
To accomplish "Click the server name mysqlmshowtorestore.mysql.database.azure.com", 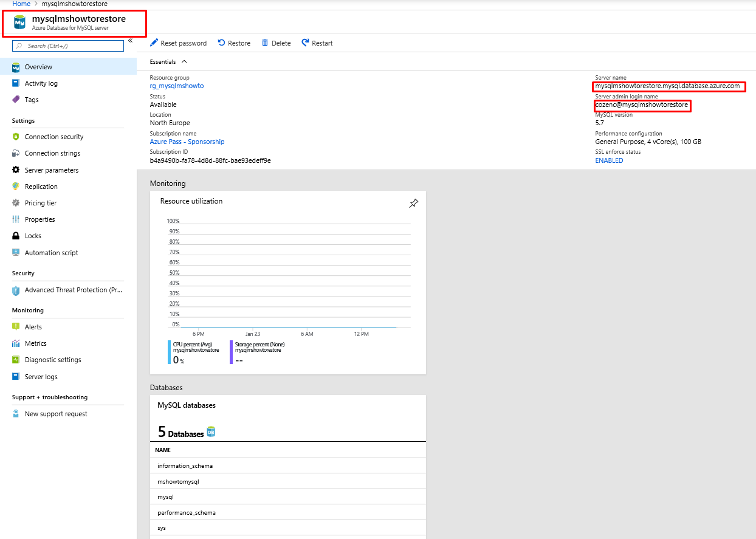I will tap(667, 86).
